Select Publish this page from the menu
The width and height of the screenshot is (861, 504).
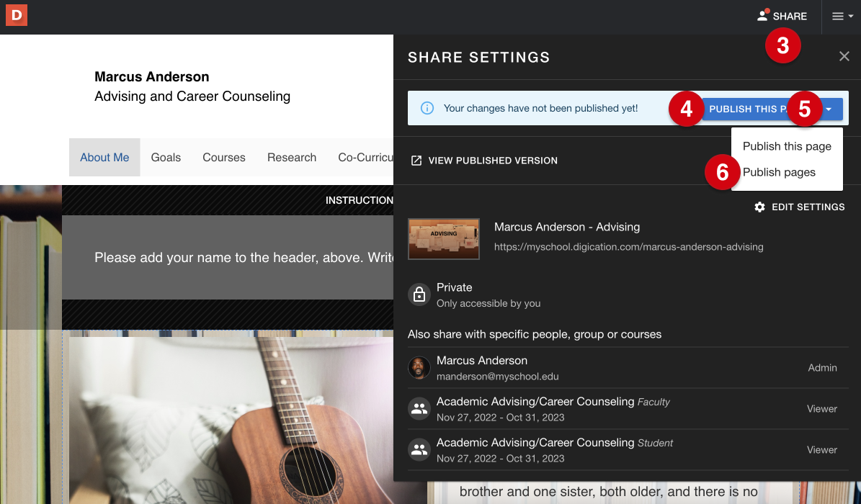(x=786, y=146)
